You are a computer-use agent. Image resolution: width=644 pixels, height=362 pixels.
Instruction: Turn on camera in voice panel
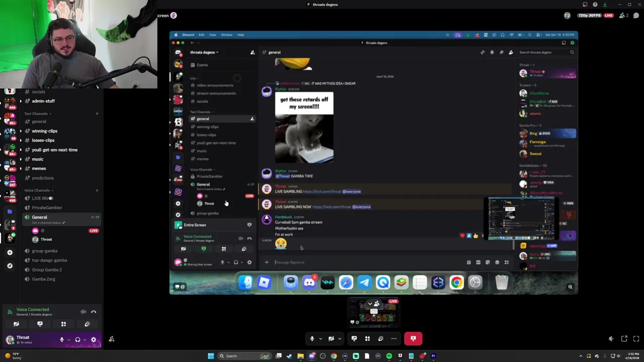click(16, 324)
